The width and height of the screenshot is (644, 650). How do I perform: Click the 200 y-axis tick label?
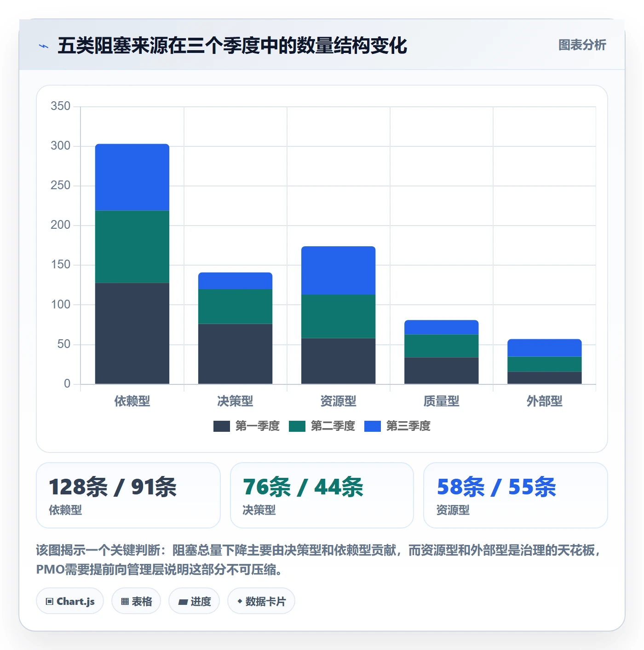[x=60, y=225]
